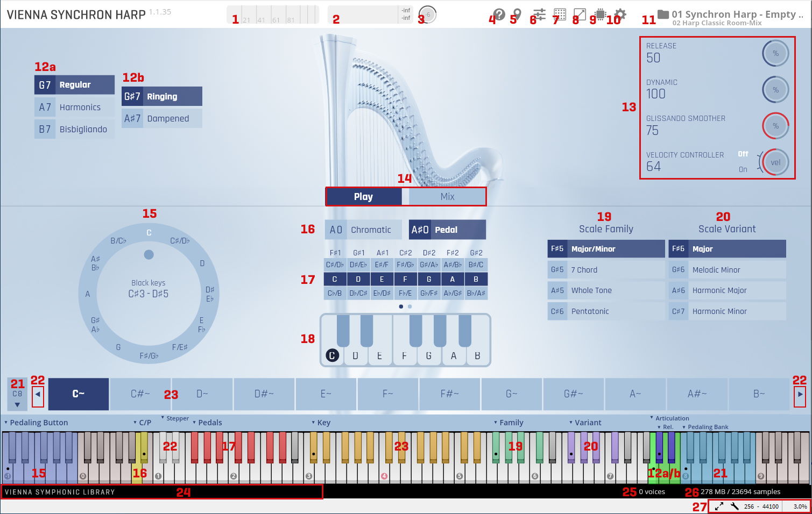The height and width of the screenshot is (514, 812).
Task: Choose the Pentatonic scale family
Action: tap(606, 311)
